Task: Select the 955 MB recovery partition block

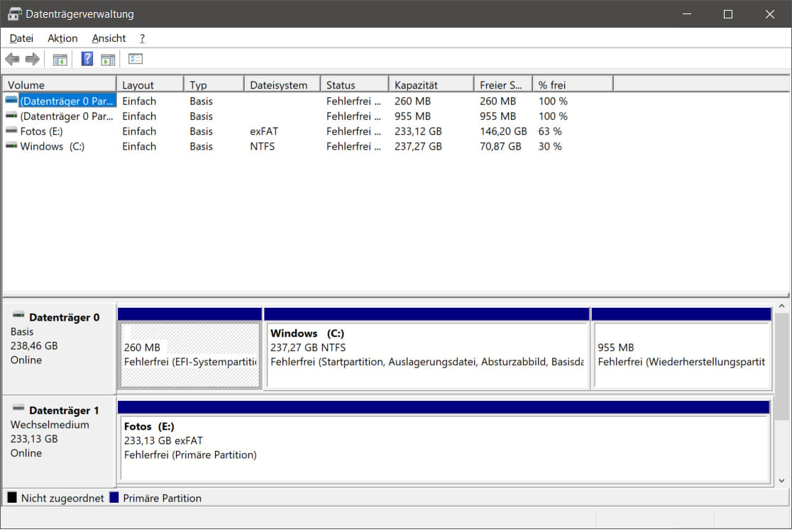Action: pyautogui.click(x=681, y=355)
